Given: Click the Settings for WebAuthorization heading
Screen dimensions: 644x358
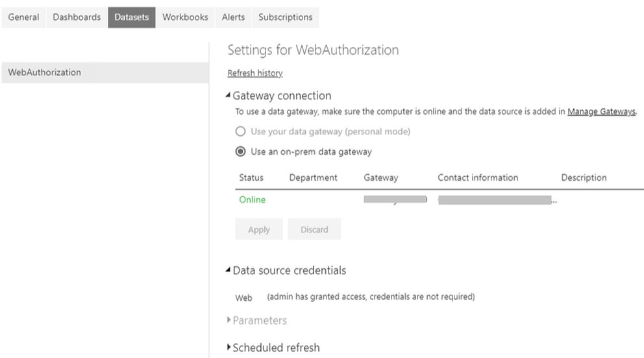Looking at the screenshot, I should 313,50.
